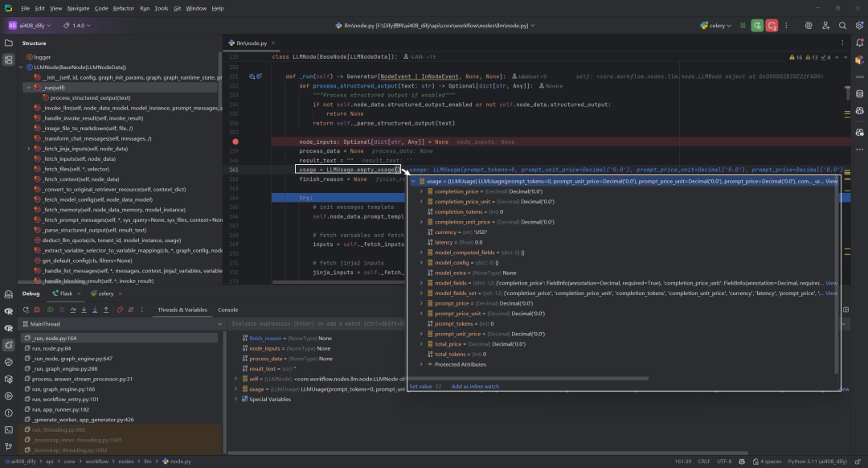Click Add as inline watch link
Screen dimensions: 868x468
click(x=475, y=387)
